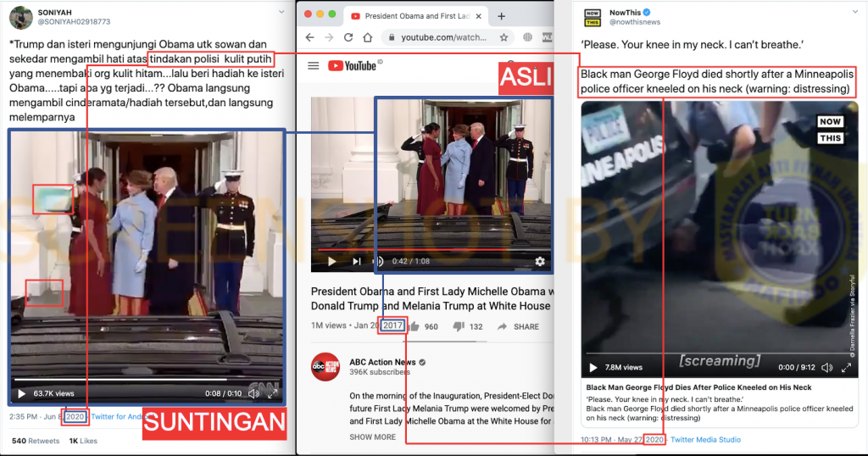The image size is (868, 456).
Task: Open the @SONIYAH02918773 handle
Action: pyautogui.click(x=74, y=21)
